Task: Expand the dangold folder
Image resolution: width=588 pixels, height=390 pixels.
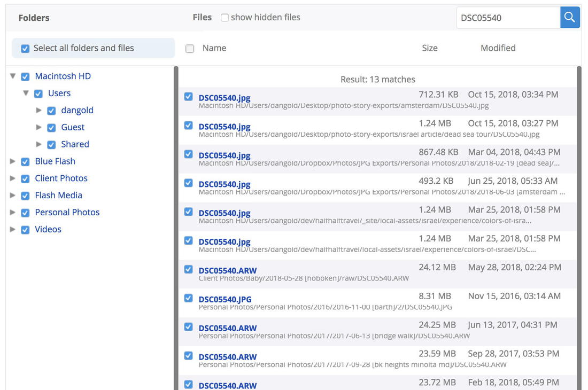Action: tap(38, 111)
